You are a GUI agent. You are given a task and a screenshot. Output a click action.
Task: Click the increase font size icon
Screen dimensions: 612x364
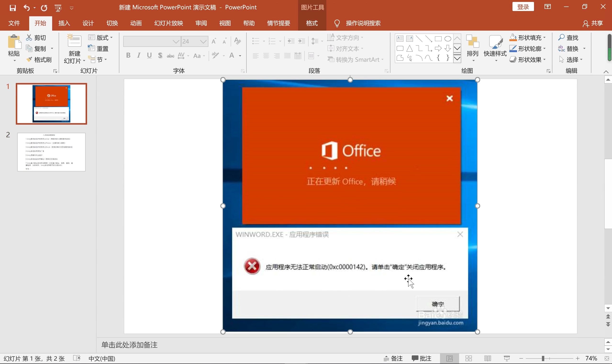214,41
